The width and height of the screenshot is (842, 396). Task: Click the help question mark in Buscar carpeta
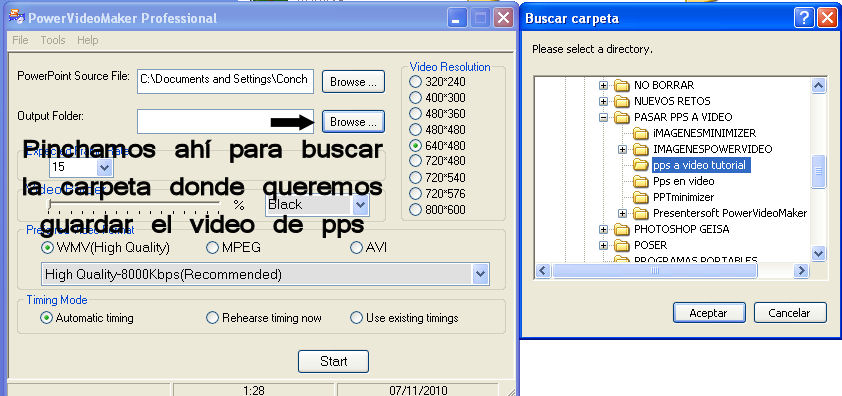click(x=804, y=18)
